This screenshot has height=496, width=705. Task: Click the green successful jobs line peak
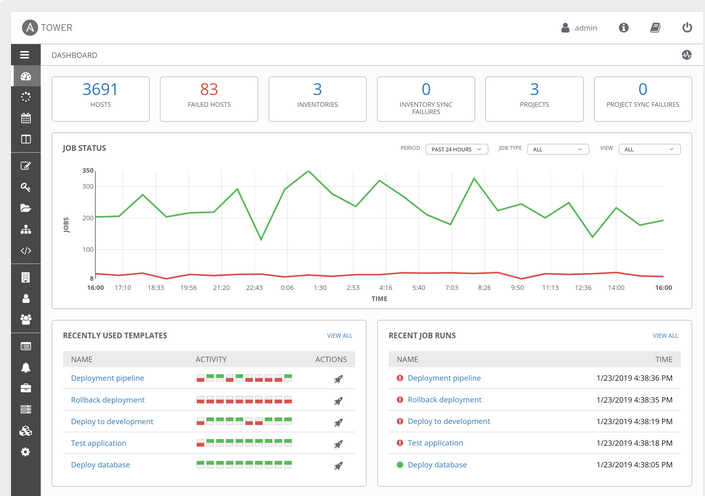308,171
